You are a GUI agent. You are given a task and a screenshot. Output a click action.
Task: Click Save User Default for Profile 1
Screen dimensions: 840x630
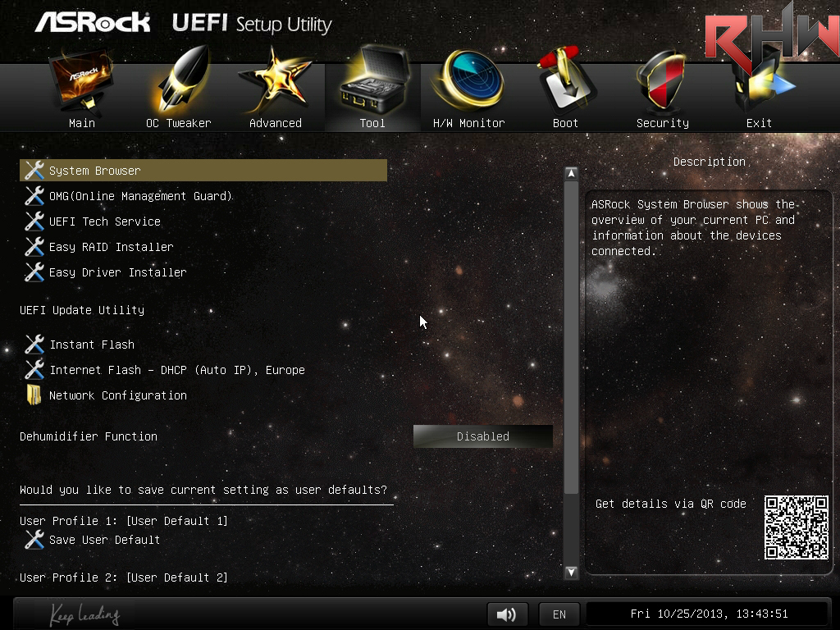pos(104,540)
